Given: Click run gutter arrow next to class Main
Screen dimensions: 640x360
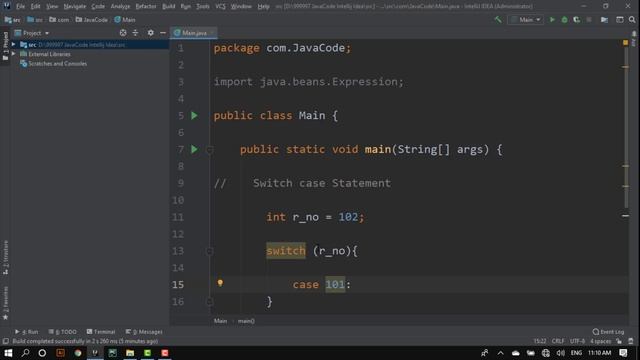Looking at the screenshot, I should click(194, 116).
